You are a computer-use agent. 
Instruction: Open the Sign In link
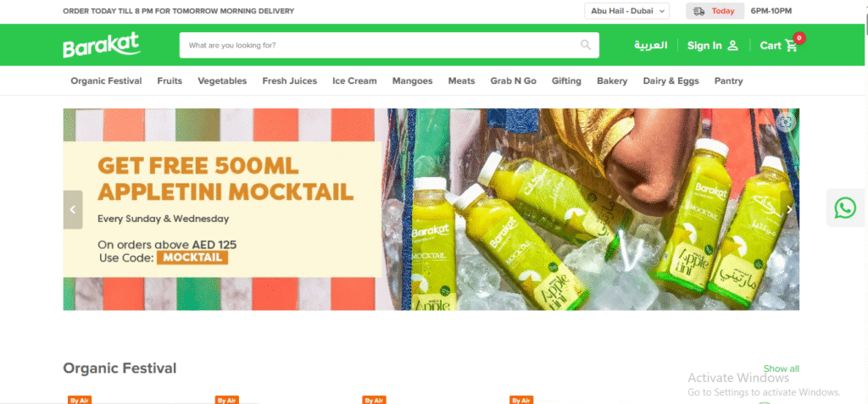click(704, 46)
